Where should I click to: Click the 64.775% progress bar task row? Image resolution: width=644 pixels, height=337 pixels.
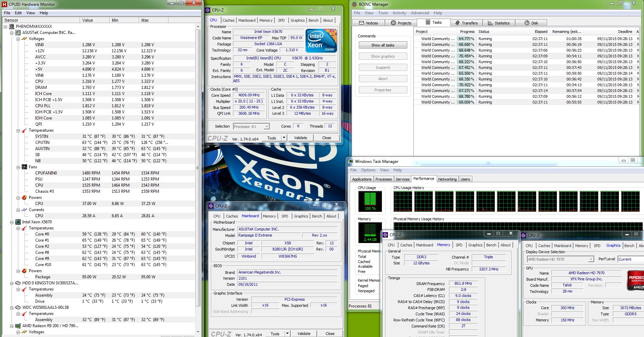pos(526,39)
